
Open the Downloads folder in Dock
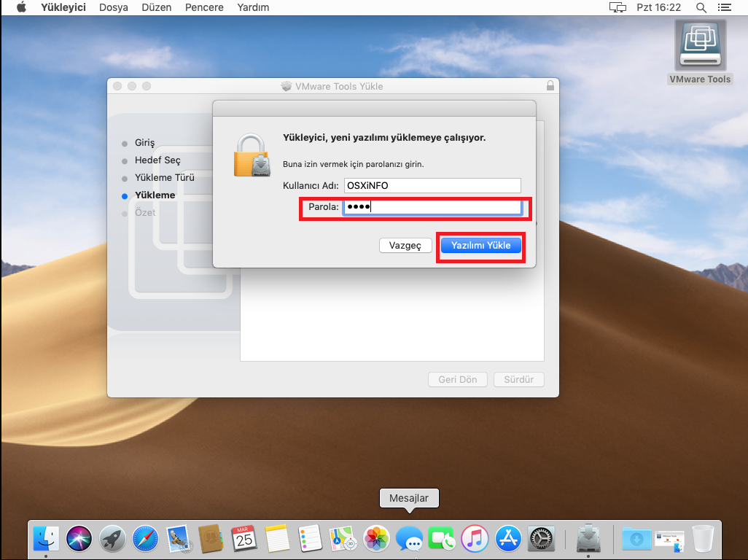636,539
